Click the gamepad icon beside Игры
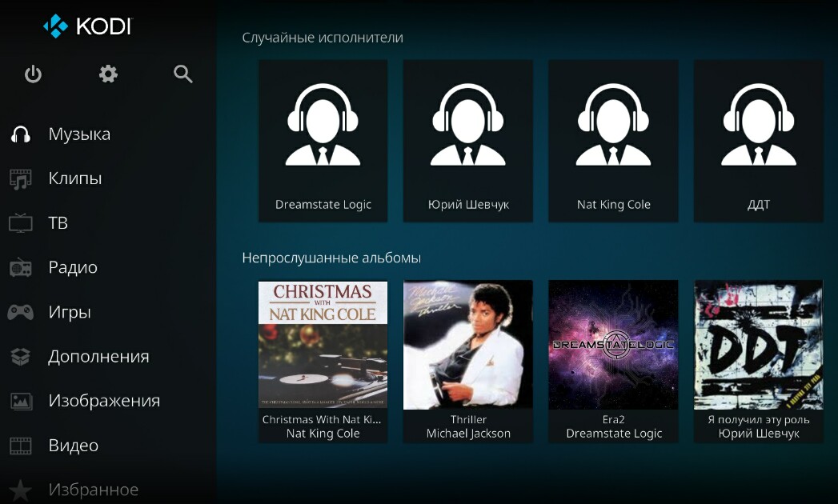Viewport: 838px width, 504px height. pos(21,312)
